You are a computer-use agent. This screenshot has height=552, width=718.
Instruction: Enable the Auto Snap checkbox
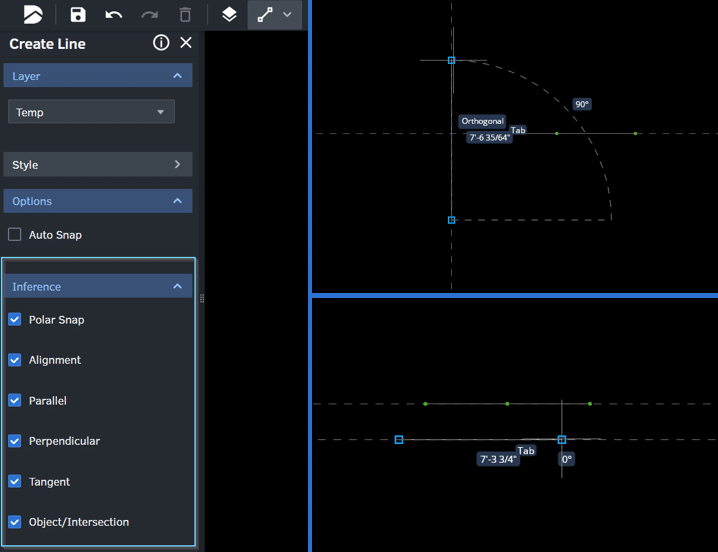[x=15, y=235]
